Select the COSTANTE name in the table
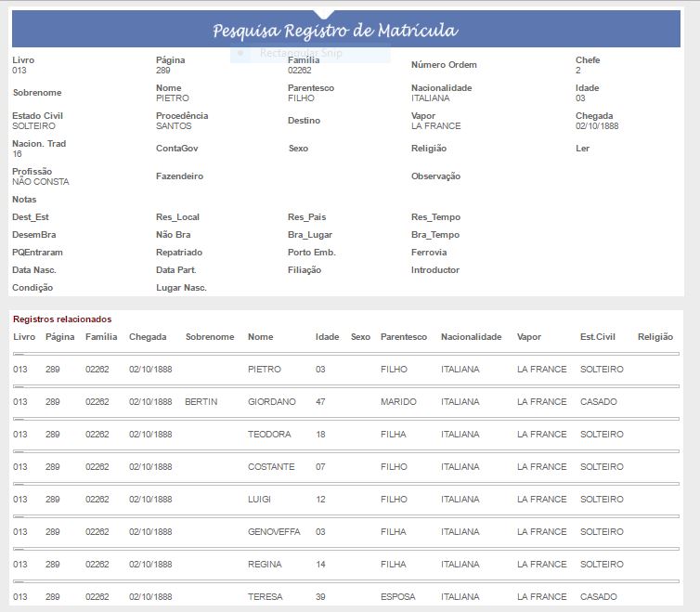Viewport: 700px width, 612px height. click(271, 467)
